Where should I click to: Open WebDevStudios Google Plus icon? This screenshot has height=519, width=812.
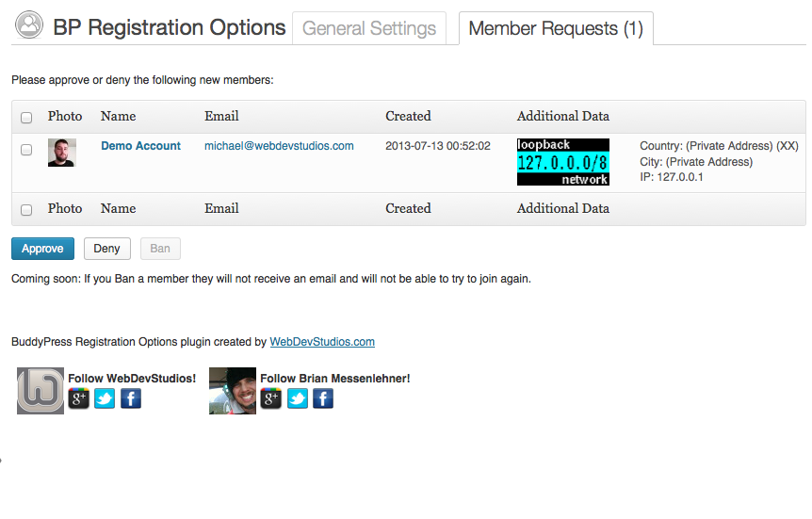point(79,398)
